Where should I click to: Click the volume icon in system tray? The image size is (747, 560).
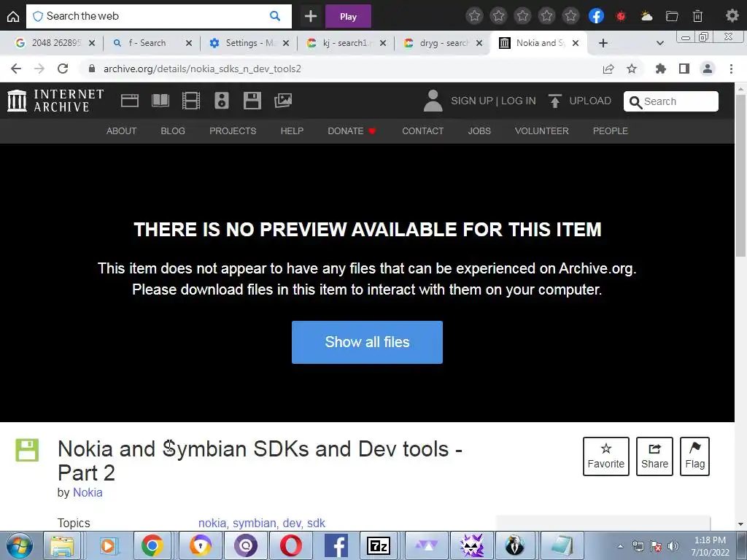[673, 546]
